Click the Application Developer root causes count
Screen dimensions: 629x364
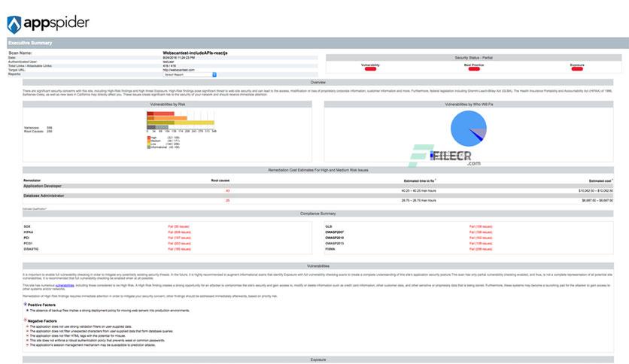227,191
